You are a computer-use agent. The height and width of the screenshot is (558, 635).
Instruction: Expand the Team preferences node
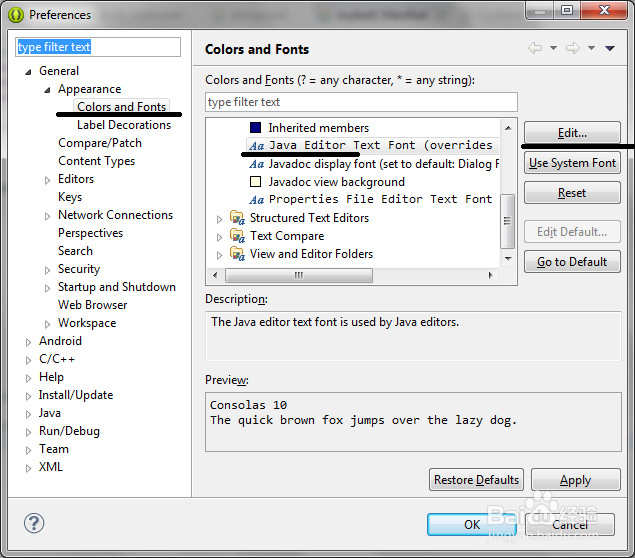[x=28, y=450]
